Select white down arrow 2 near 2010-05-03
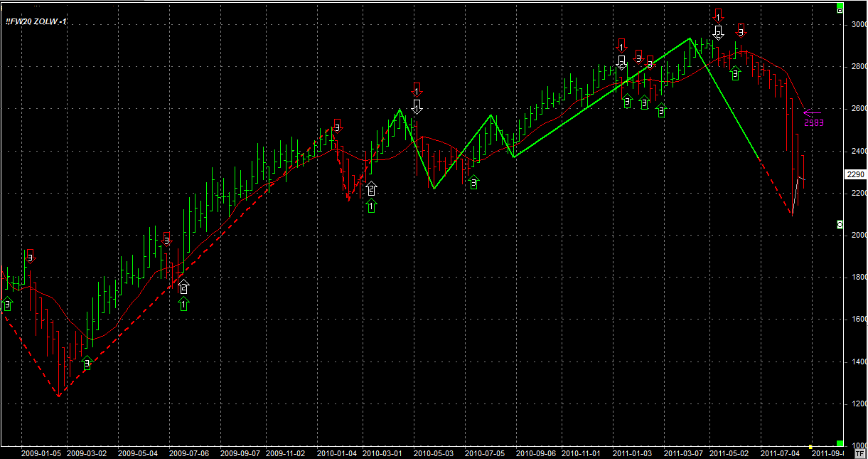 click(417, 107)
